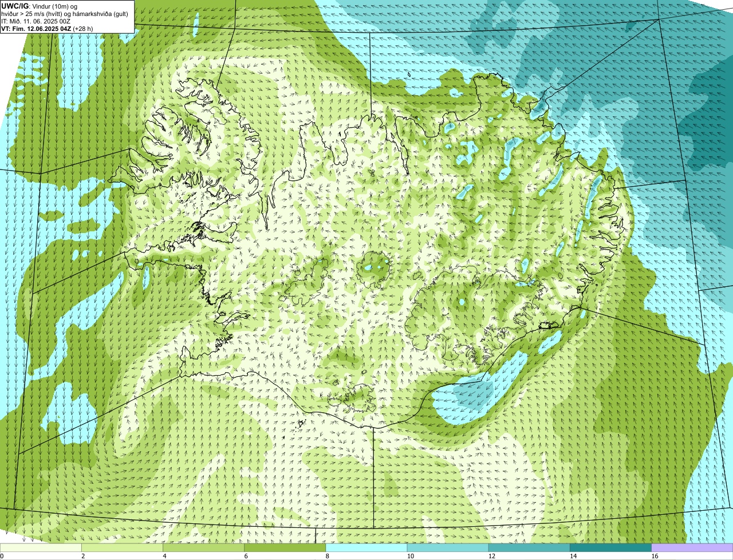Click the lavender above-16 legend swatch
This screenshot has width=733, height=560.
pyautogui.click(x=692, y=547)
